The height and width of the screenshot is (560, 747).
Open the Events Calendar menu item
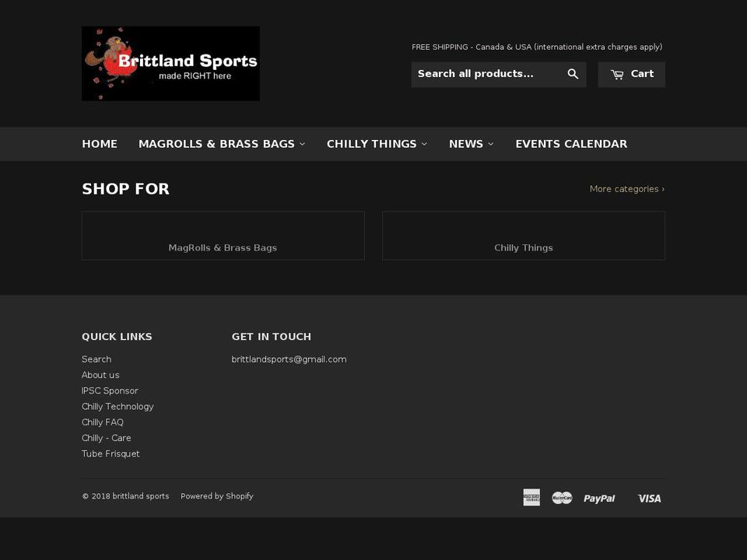click(x=571, y=144)
